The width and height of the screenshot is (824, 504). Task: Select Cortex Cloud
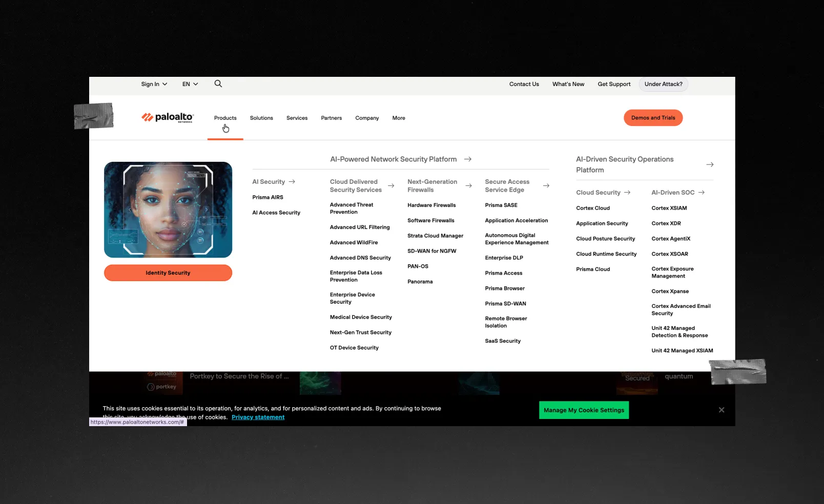coord(593,208)
